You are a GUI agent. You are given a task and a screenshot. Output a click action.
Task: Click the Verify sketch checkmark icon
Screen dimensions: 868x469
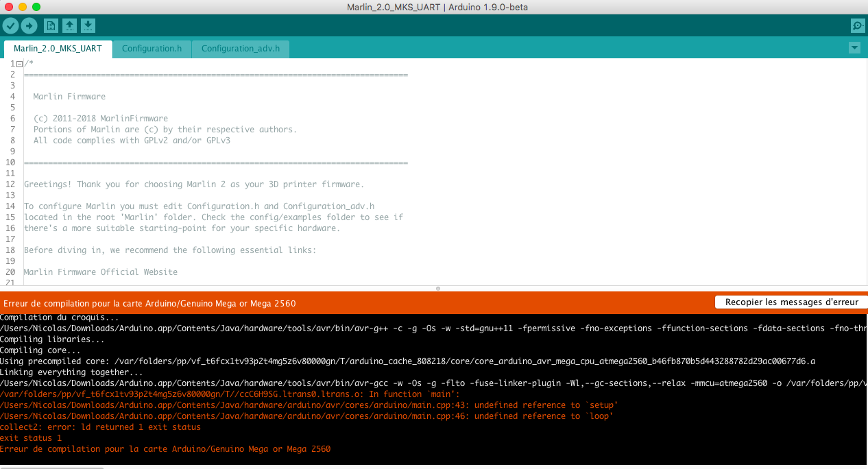click(x=10, y=26)
